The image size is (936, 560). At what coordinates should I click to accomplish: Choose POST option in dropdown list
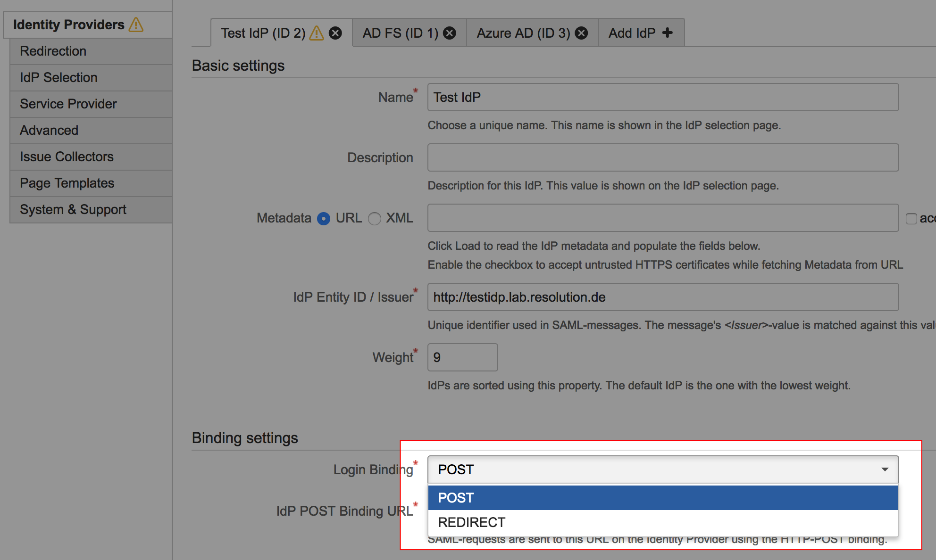tap(456, 498)
